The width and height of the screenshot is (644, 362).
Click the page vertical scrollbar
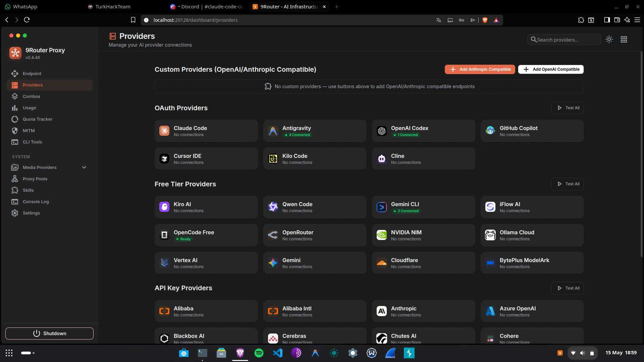click(x=642, y=154)
